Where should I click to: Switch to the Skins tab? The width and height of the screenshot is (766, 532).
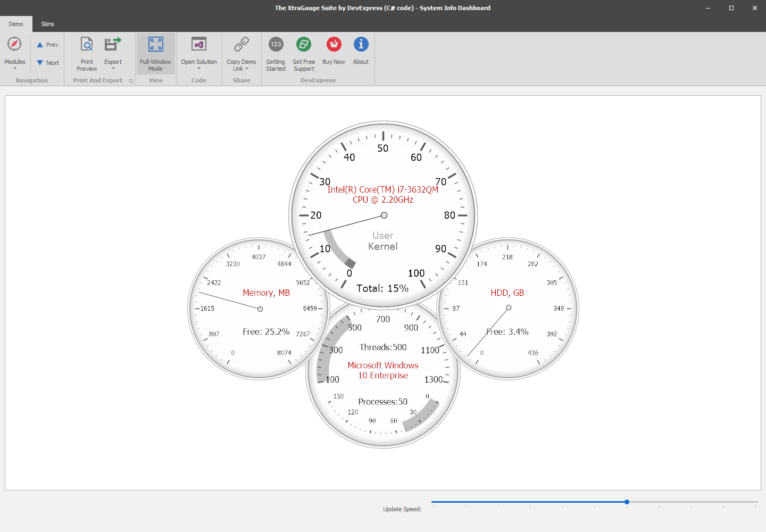click(47, 24)
